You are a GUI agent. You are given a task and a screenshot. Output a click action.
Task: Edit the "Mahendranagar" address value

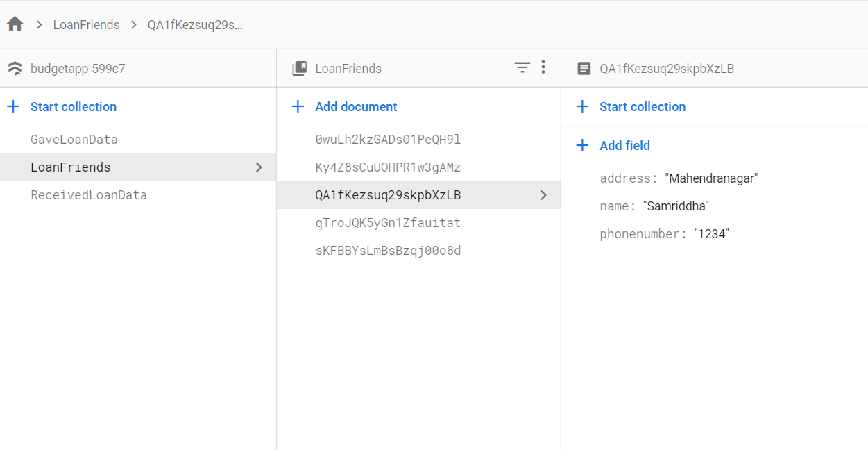pyautogui.click(x=710, y=178)
